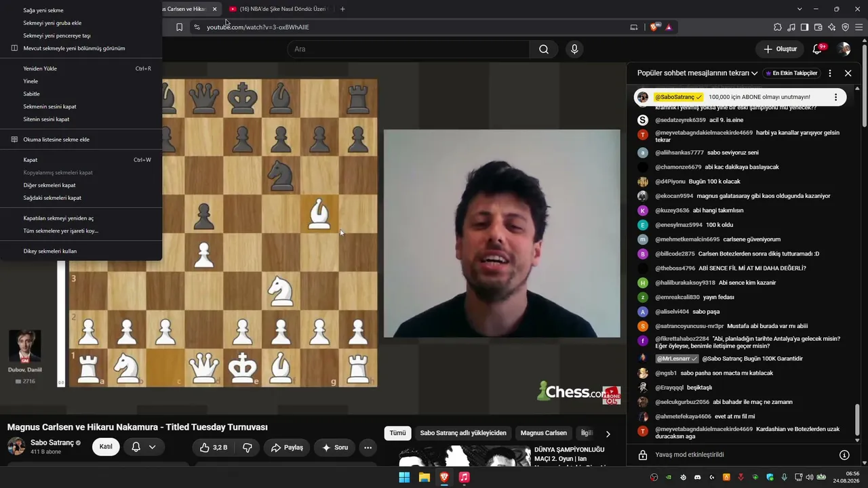
Task: Select 'Mevcut sekmeyle yeni bölünmüş görünüm' menu entry
Action: click(81, 48)
